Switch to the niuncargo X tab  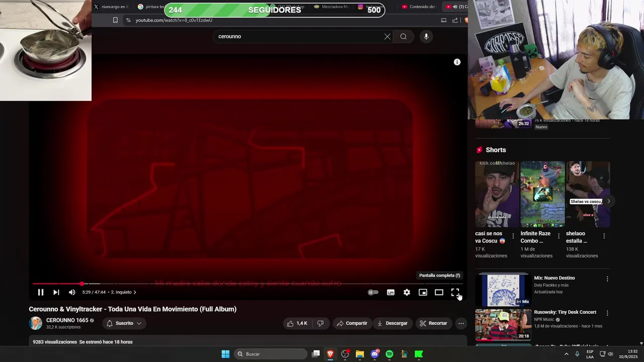(x=111, y=7)
